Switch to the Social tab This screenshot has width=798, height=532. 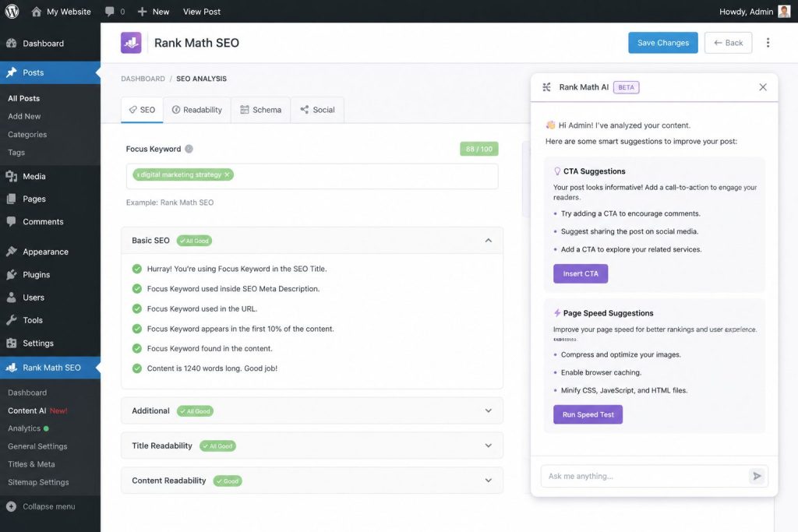318,110
